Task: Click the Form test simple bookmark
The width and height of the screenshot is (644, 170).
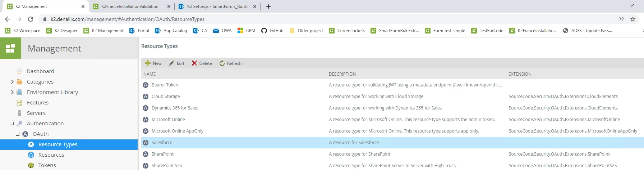Action: 445,31
